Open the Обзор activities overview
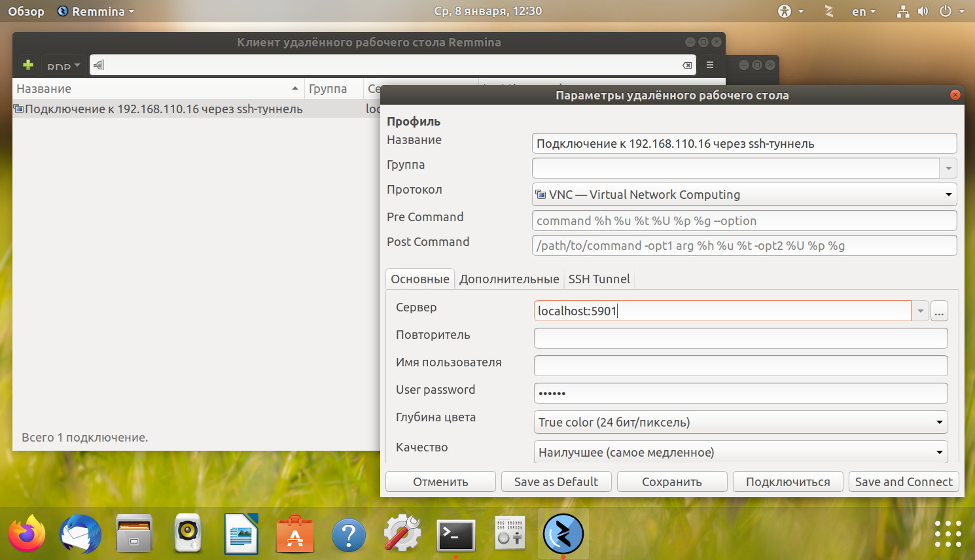The image size is (975, 560). pyautogui.click(x=26, y=11)
